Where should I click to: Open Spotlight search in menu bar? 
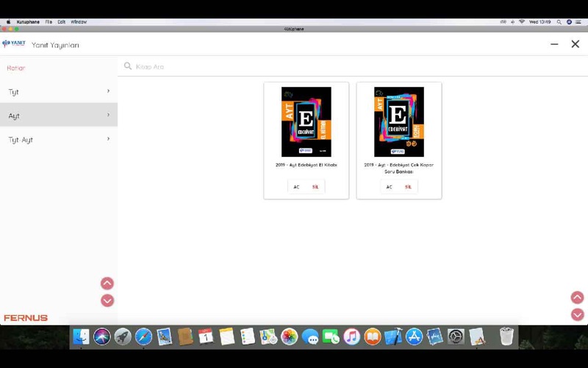click(x=559, y=22)
